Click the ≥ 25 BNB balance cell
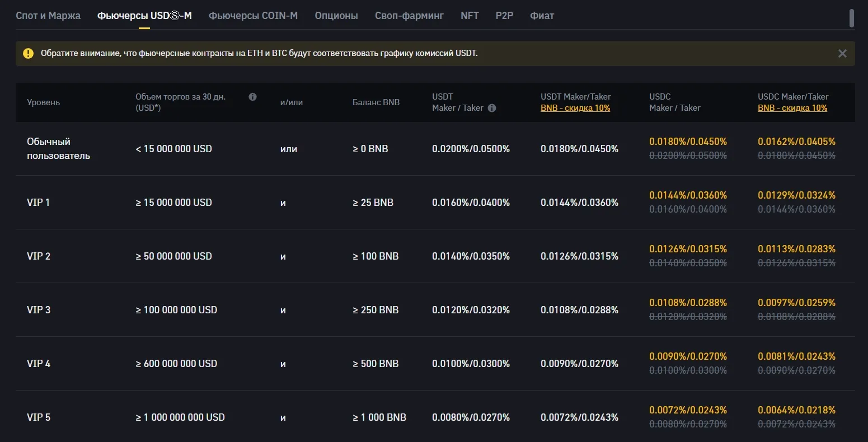Screen dimensions: 868x442 click(x=373, y=203)
